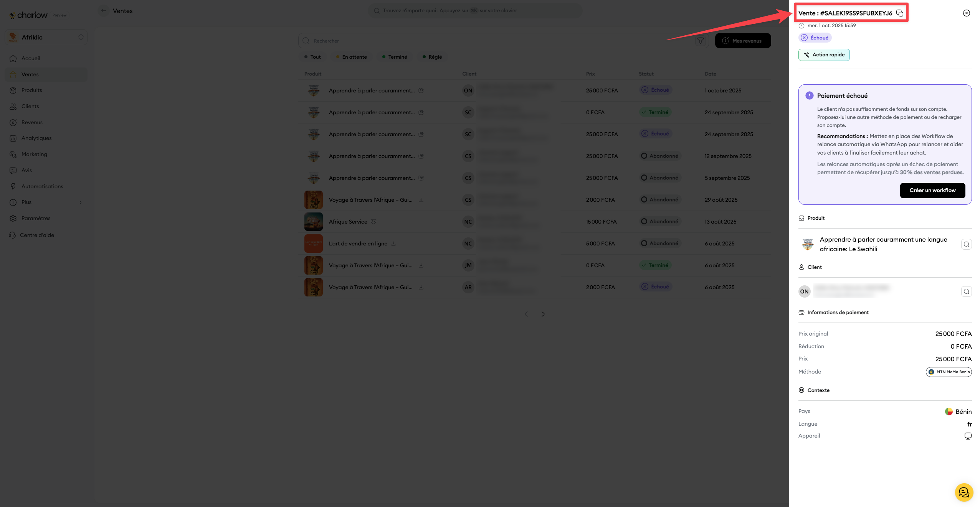This screenshot has width=980, height=507.
Task: Open the support chat bubble
Action: point(963,492)
